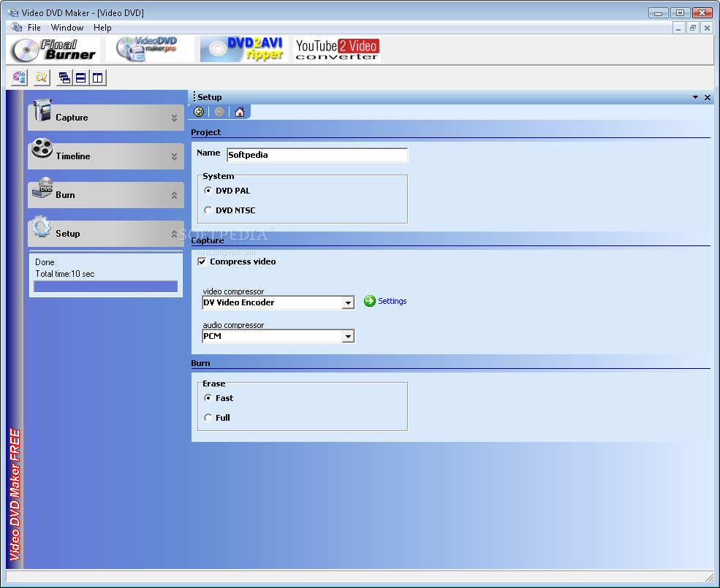Collapse the Burn sidebar section chevron
The width and height of the screenshot is (720, 588).
[175, 195]
